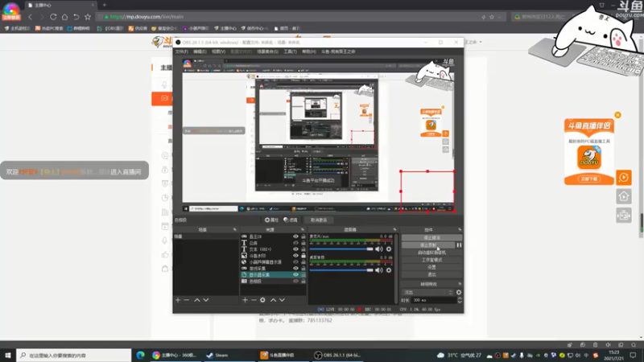Pop out the controls (控件) dock panel
The image size is (644, 362).
[x=460, y=229]
